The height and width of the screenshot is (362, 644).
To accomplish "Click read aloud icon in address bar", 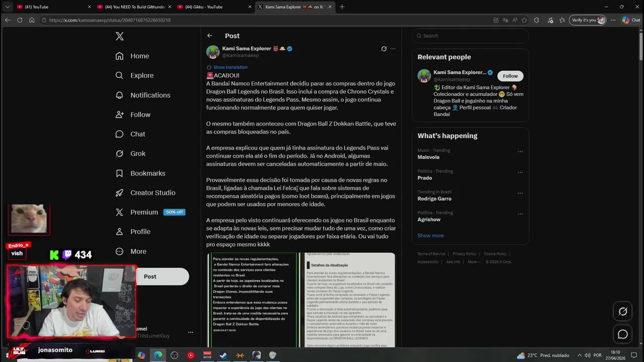I will pyautogui.click(x=515, y=20).
